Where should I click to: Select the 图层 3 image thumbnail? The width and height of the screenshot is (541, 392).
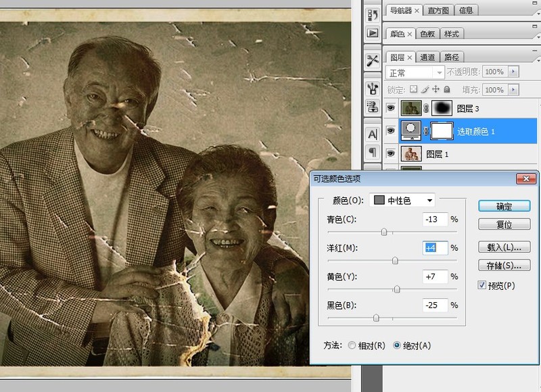coord(411,108)
